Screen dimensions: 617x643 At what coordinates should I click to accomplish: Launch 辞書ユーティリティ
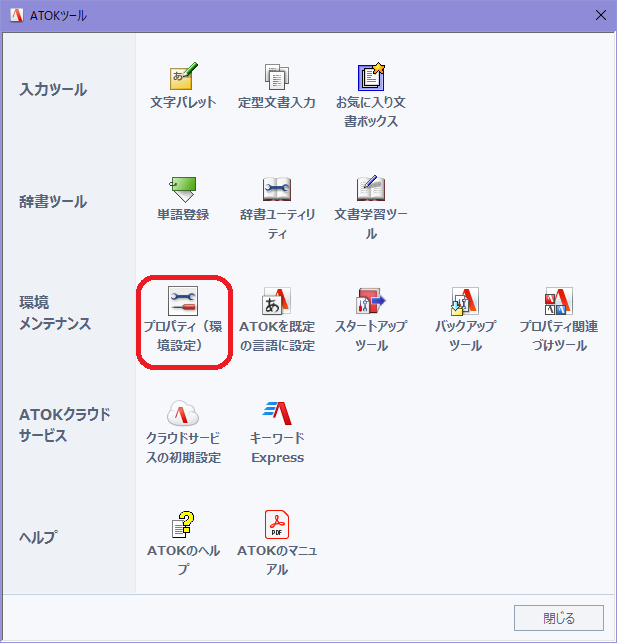click(277, 208)
